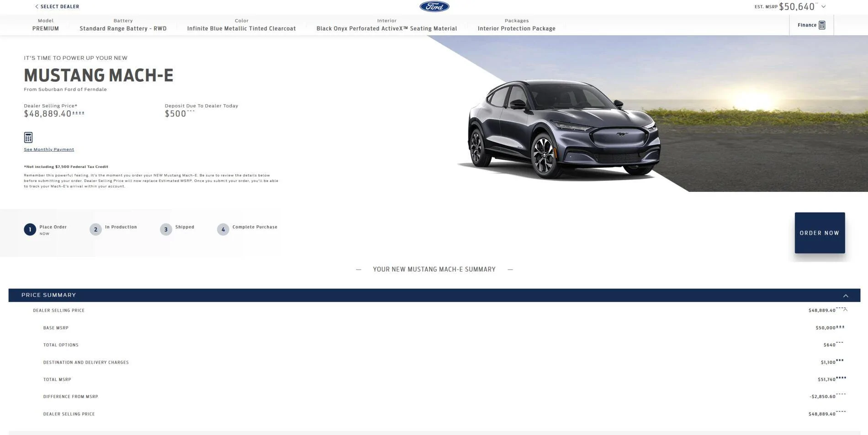
Task: Click the Base MSRP row label
Action: pos(56,328)
